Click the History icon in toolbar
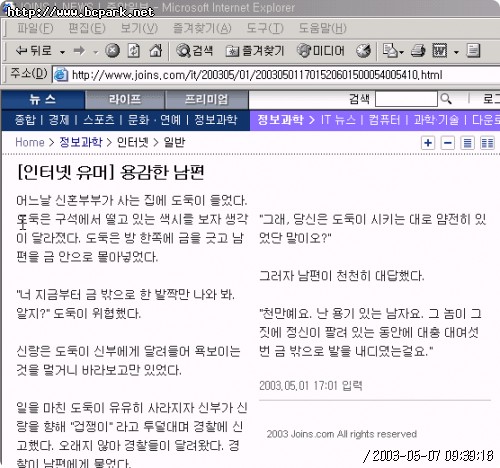 coord(363,51)
